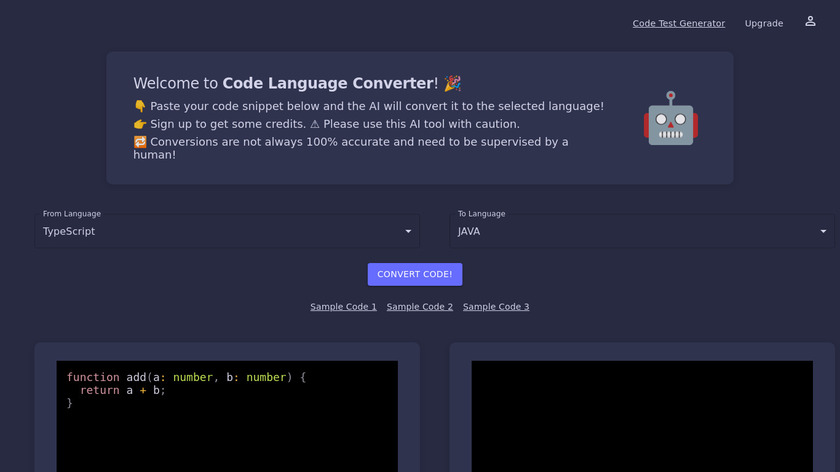This screenshot has height=472, width=840.
Task: Click the pointing-down hand emoji
Action: [x=140, y=106]
